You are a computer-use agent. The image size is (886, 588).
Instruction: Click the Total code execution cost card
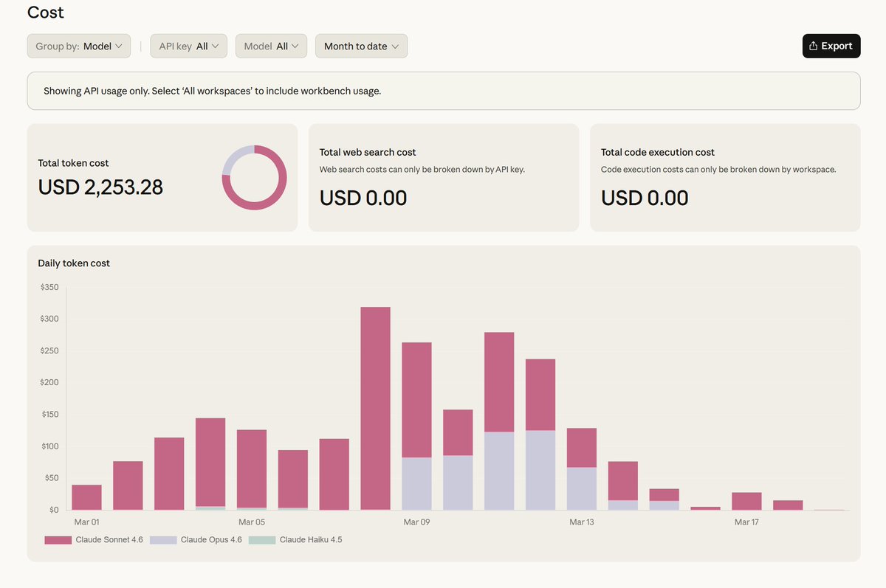[x=724, y=178]
